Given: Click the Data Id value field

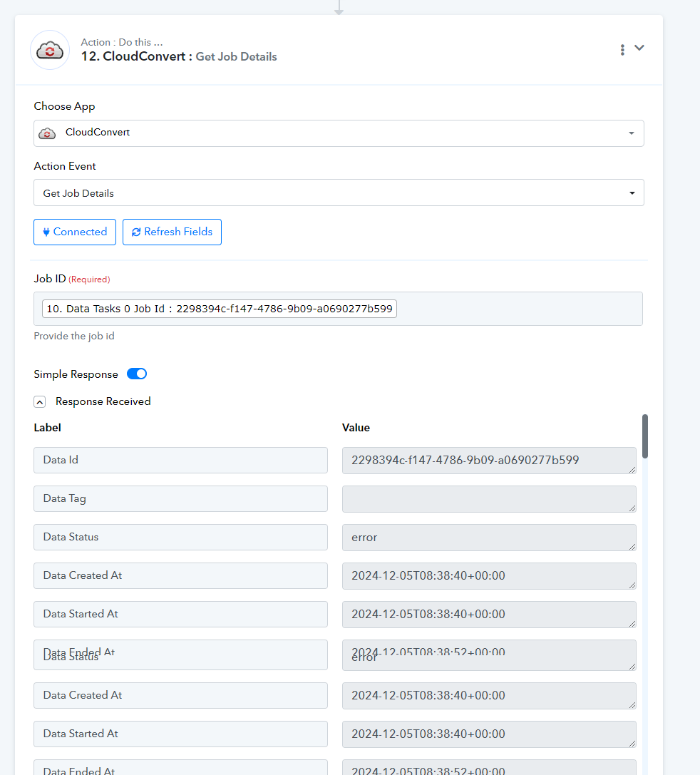Looking at the screenshot, I should 489,460.
